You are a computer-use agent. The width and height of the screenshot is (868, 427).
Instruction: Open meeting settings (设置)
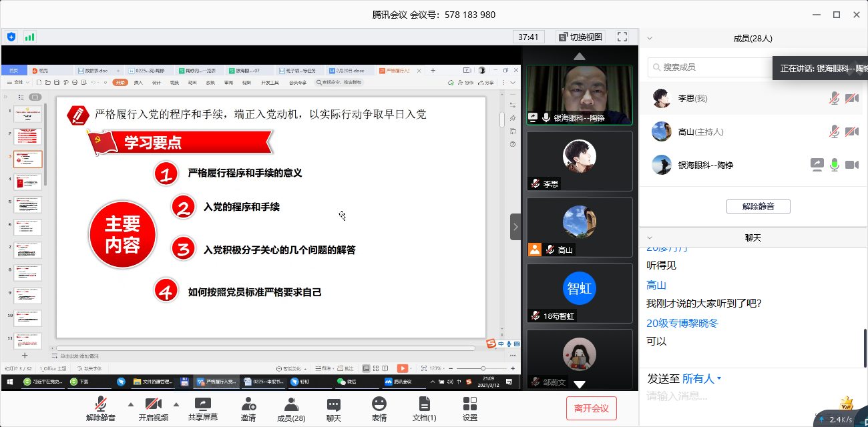tap(470, 408)
